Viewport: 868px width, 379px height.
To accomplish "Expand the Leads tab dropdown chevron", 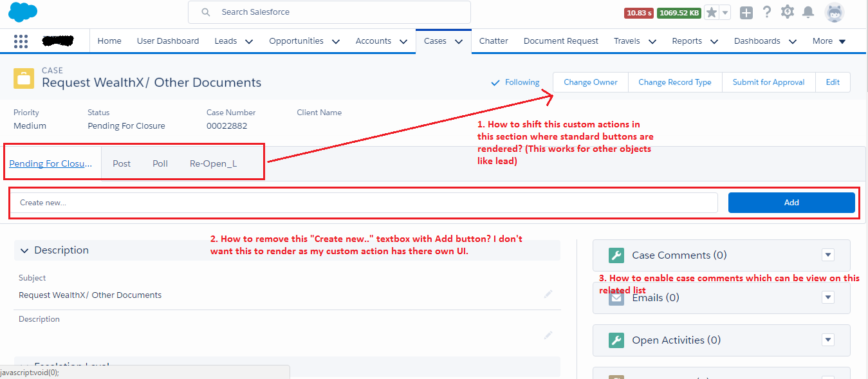I will [249, 41].
